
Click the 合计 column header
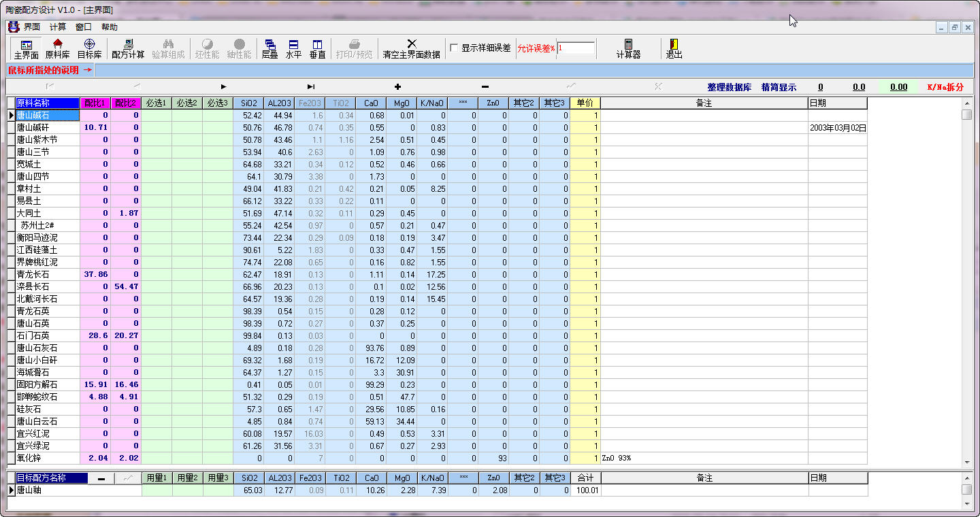(x=585, y=478)
